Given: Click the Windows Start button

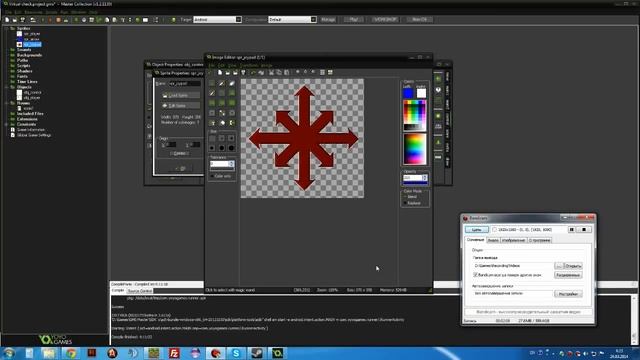Looking at the screenshot, I should click(x=9, y=353).
